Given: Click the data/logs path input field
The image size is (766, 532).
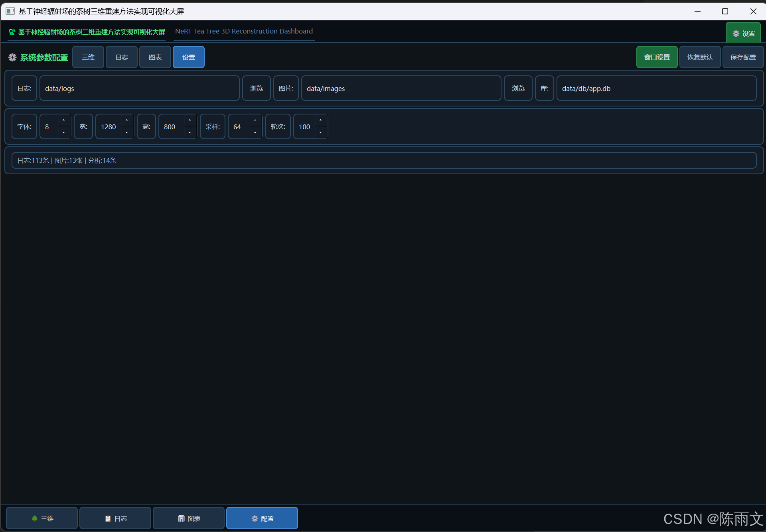Looking at the screenshot, I should click(x=140, y=88).
